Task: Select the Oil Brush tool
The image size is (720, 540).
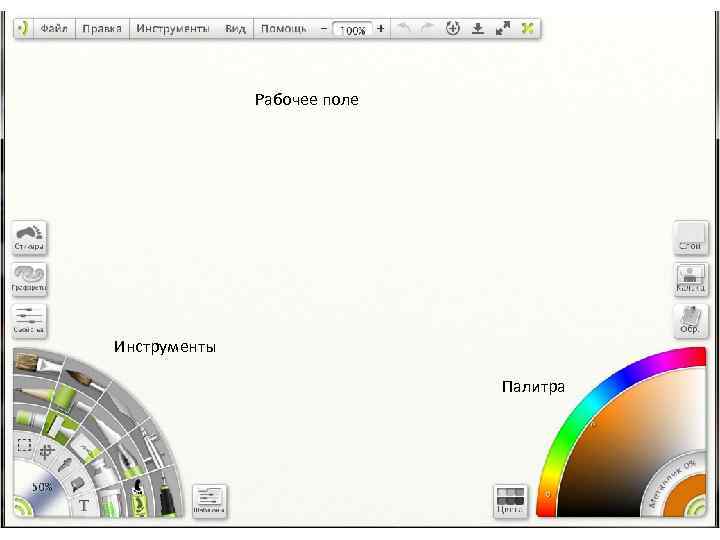Action: tap(37, 364)
